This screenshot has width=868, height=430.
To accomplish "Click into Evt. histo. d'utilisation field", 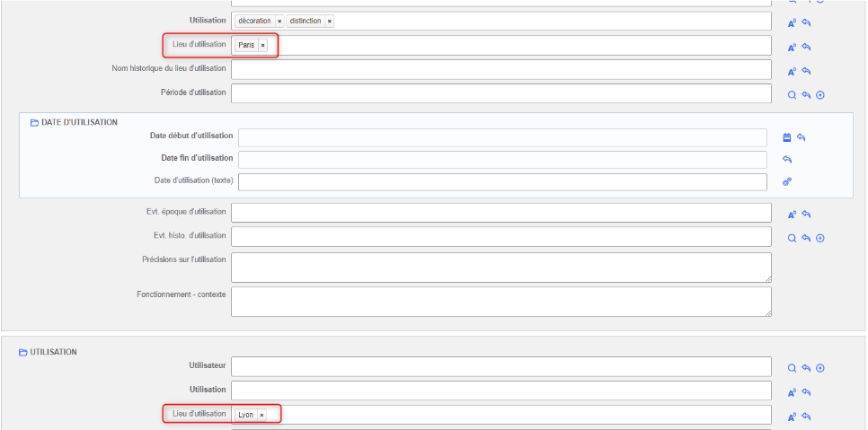I will [501, 237].
